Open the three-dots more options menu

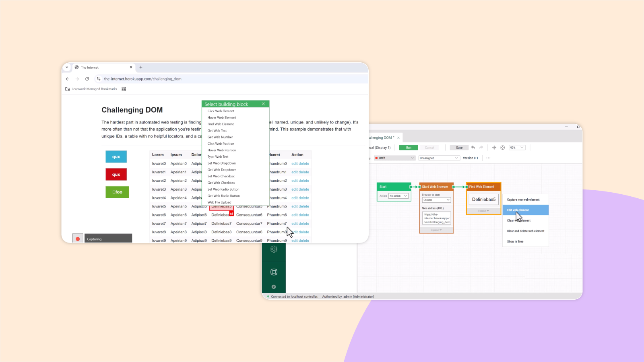coord(488,158)
